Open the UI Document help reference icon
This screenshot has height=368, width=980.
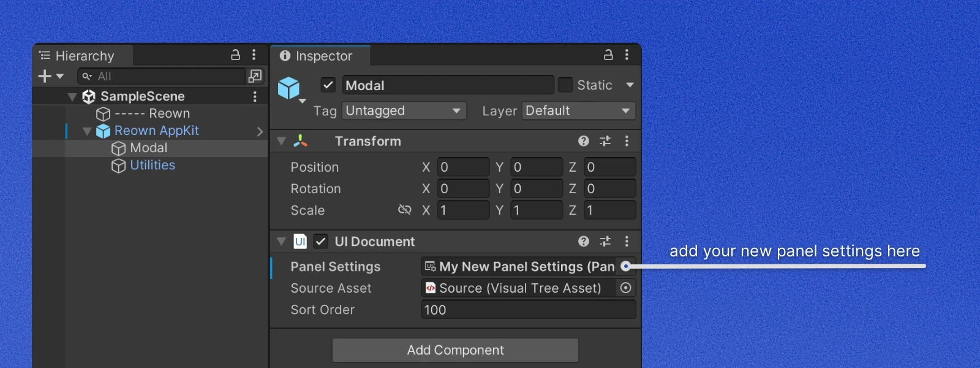coord(584,241)
